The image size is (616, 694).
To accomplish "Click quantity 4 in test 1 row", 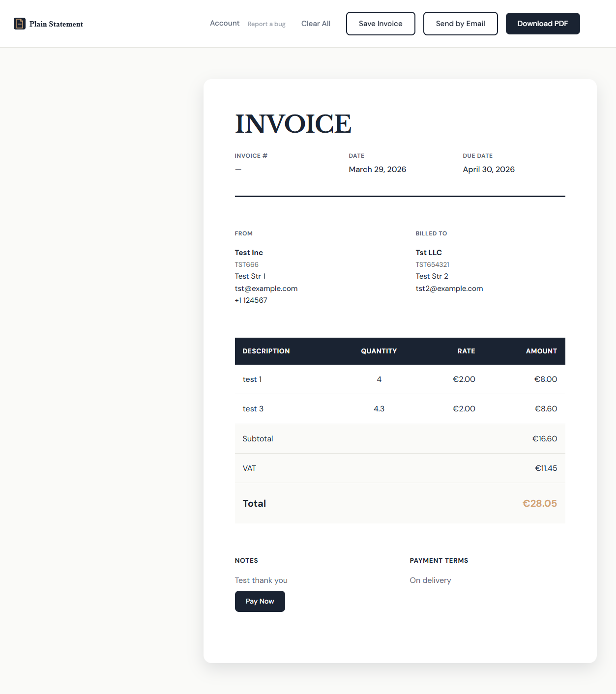I will pos(379,379).
